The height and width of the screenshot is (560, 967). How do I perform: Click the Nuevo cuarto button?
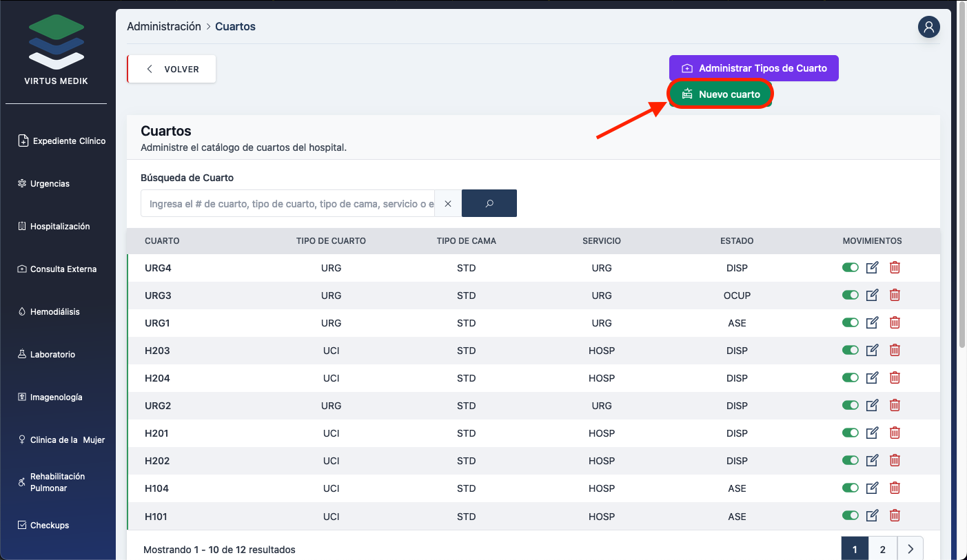point(720,94)
